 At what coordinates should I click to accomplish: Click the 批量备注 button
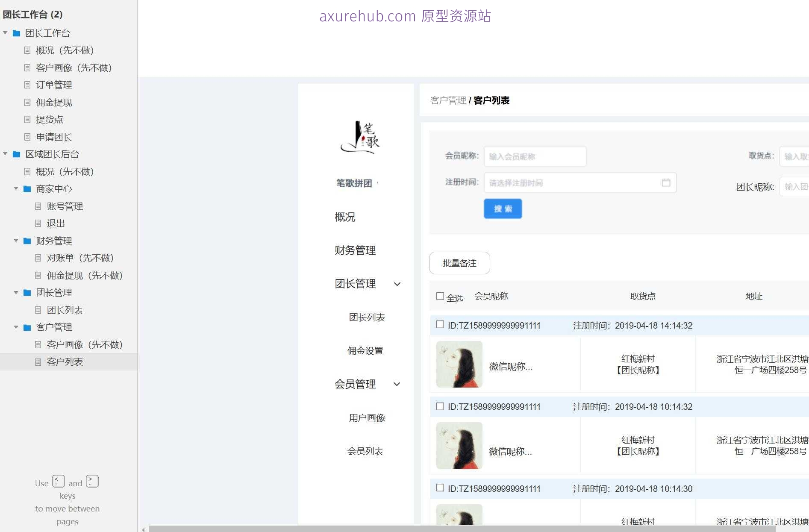[459, 263]
